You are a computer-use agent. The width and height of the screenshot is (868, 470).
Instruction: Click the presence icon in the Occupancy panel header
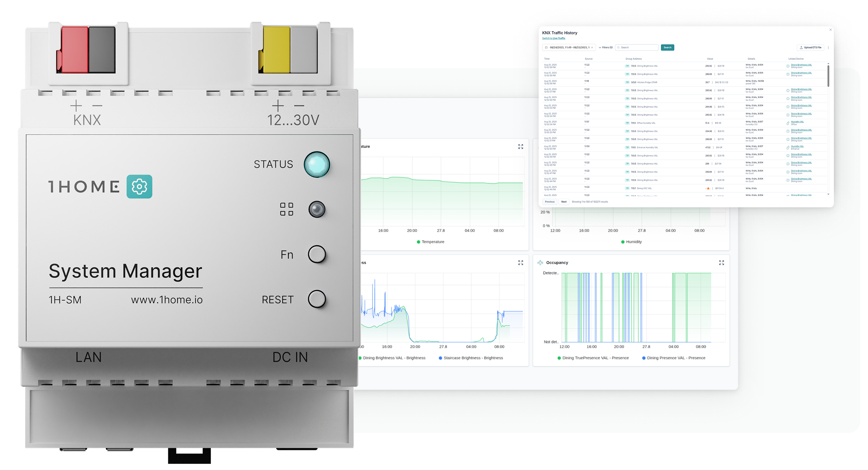[x=541, y=262]
